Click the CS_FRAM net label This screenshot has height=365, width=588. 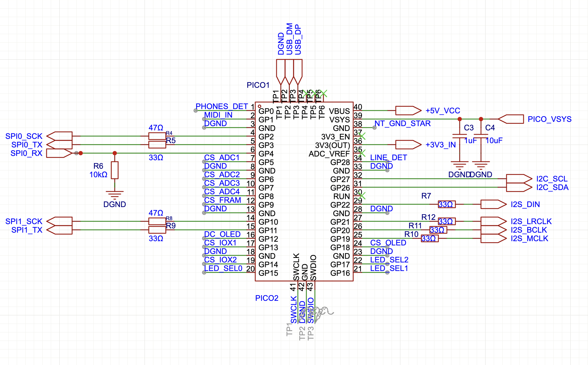pyautogui.click(x=222, y=200)
